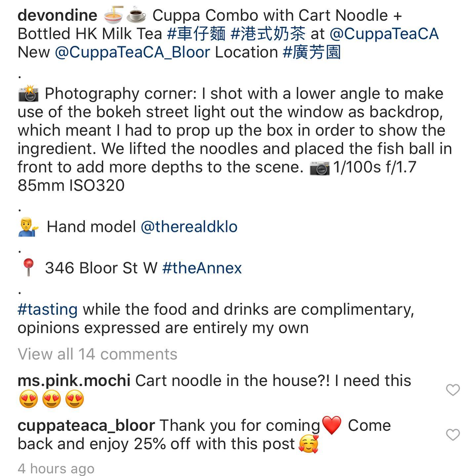
Task: Open the #theAnnex hashtag
Action: click(202, 268)
